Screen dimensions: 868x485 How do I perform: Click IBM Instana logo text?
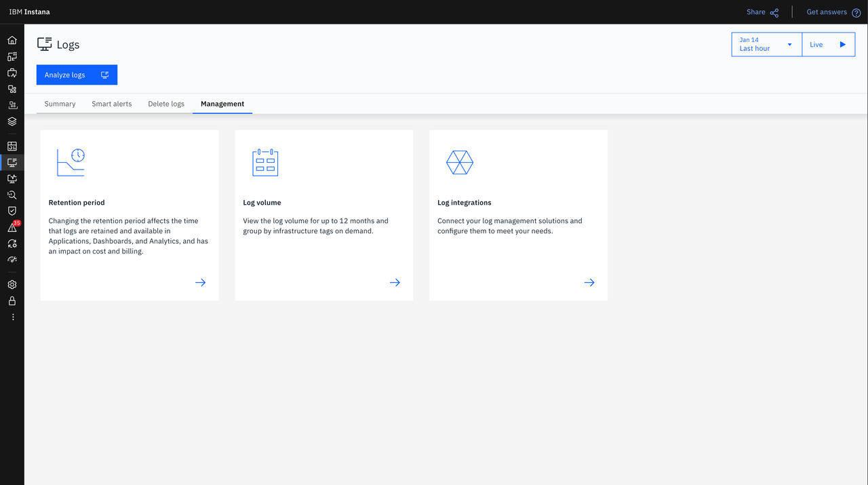(x=29, y=12)
